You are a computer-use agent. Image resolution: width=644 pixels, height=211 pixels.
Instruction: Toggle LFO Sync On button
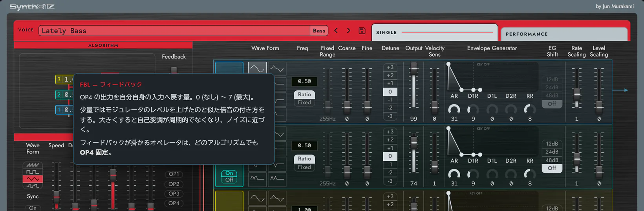click(33, 208)
